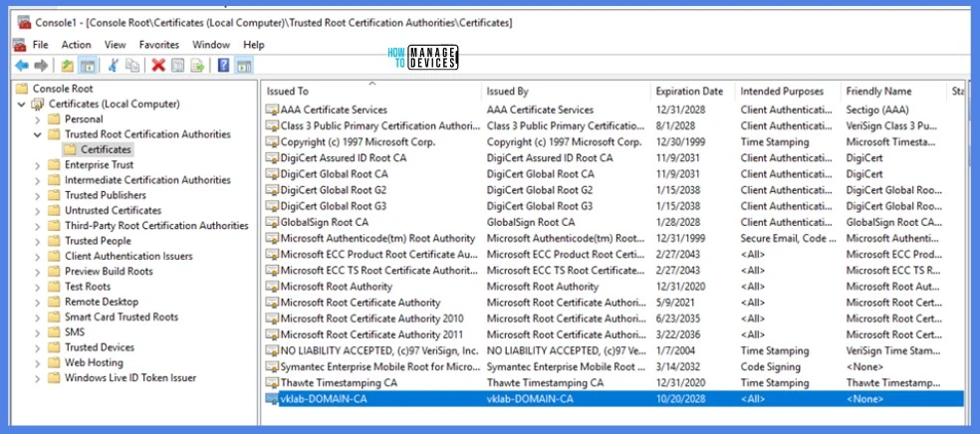Select Copyright (c) 1997 Microsoft Corp. certificate

(x=359, y=141)
